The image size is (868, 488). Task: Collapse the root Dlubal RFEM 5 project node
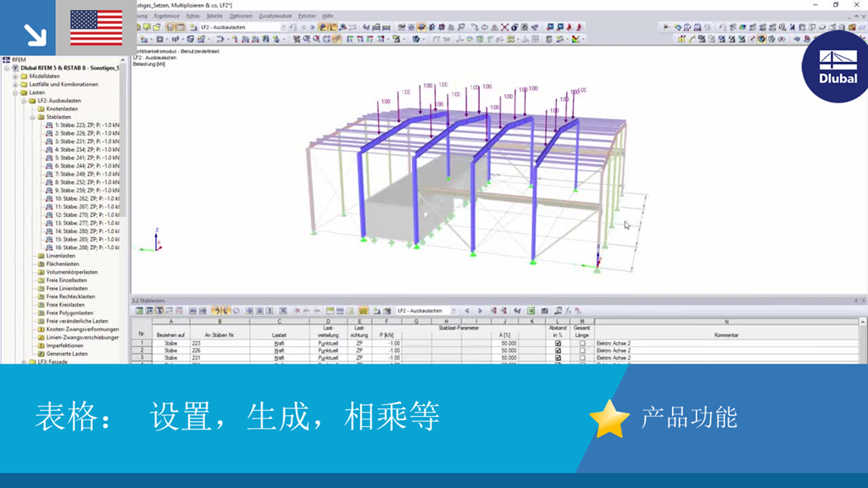(x=7, y=68)
